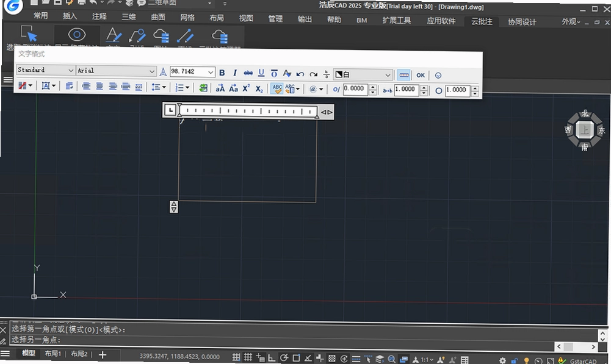The image size is (611, 364).
Task: Open the Arial font dropdown
Action: [116, 71]
